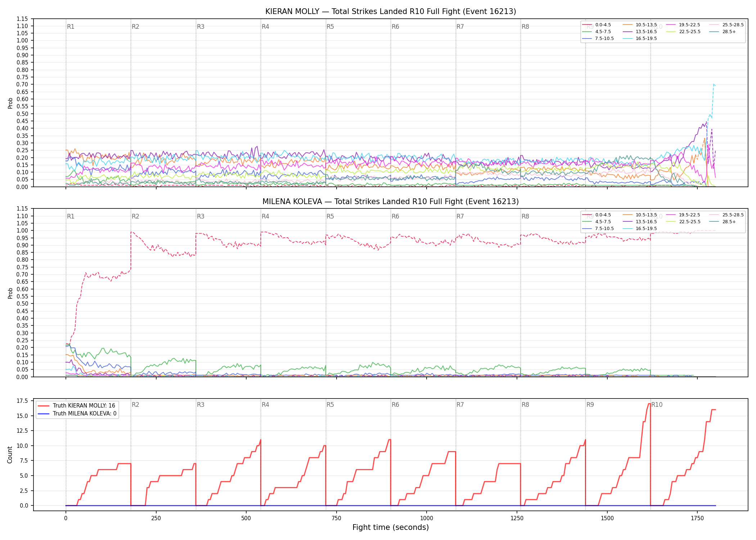Click the '7.5' tick on Count axis
The height and width of the screenshot is (540, 756).
[24, 461]
